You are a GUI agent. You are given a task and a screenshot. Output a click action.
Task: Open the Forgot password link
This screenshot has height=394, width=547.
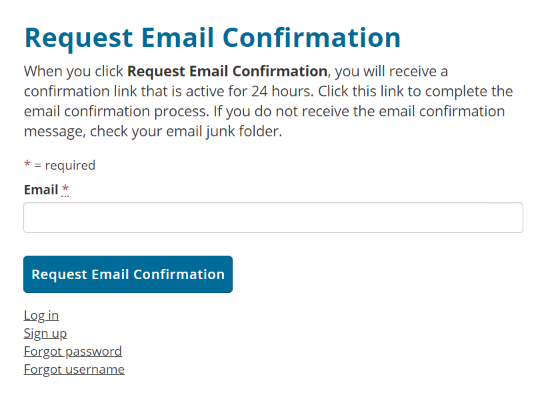[x=73, y=351]
